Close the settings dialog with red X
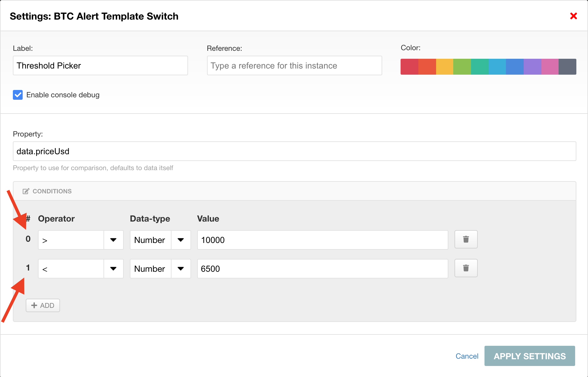 573,16
